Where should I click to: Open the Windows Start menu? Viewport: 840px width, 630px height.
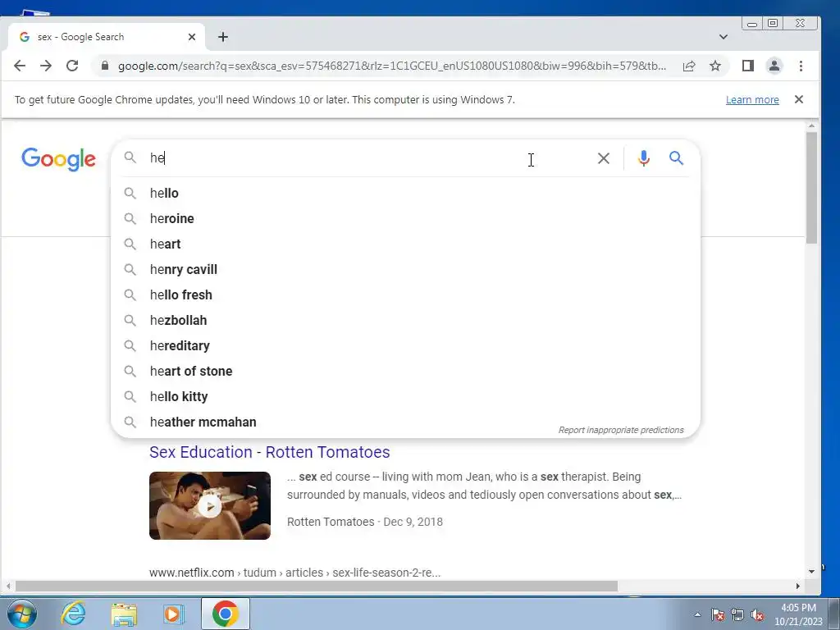(22, 614)
